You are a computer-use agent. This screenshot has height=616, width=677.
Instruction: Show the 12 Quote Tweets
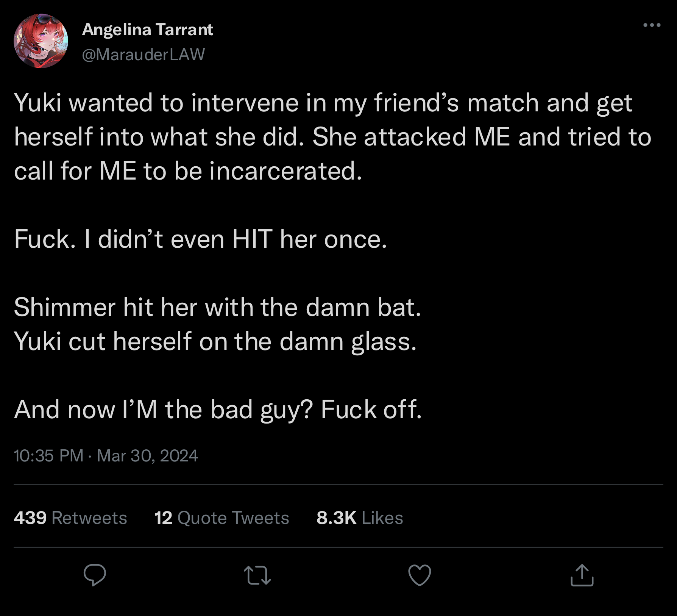coord(222,518)
